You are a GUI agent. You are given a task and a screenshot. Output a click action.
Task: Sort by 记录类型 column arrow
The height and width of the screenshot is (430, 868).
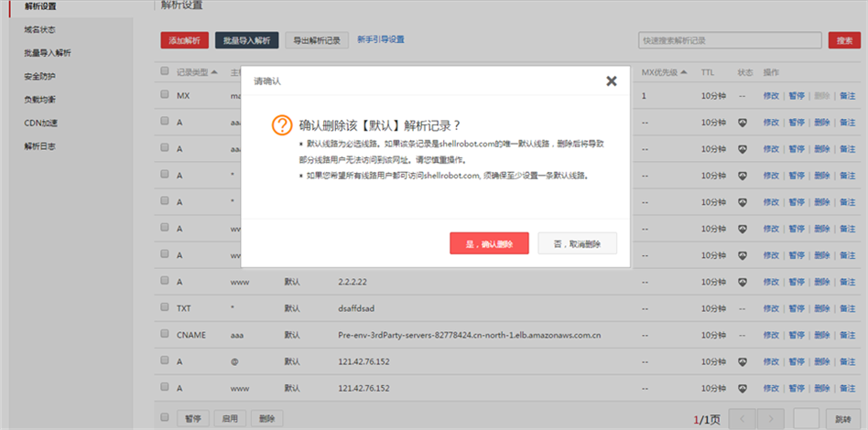214,71
